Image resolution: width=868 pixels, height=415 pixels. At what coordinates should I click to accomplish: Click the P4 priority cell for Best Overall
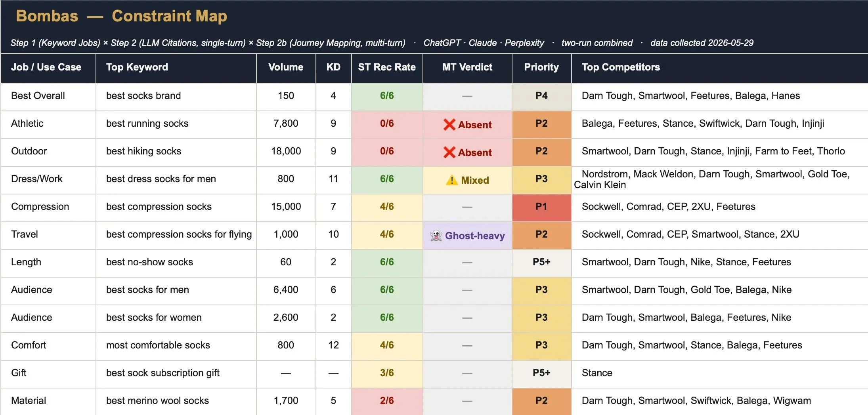click(541, 97)
